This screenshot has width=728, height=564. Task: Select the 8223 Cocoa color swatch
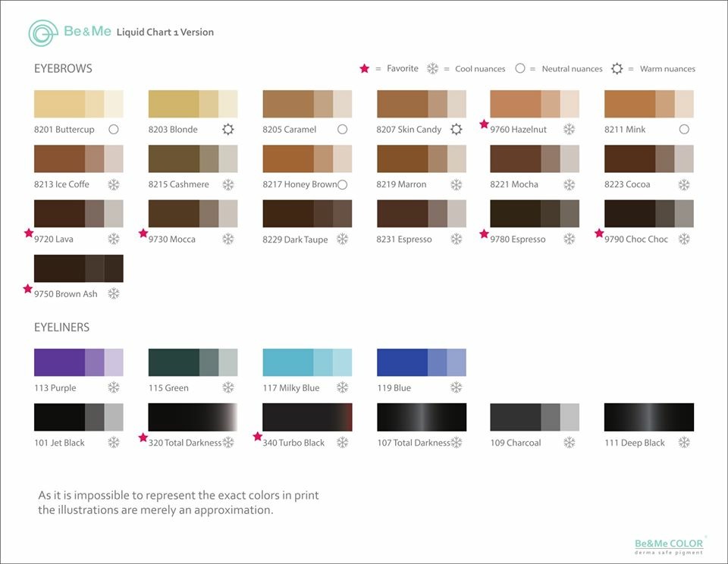click(x=648, y=158)
